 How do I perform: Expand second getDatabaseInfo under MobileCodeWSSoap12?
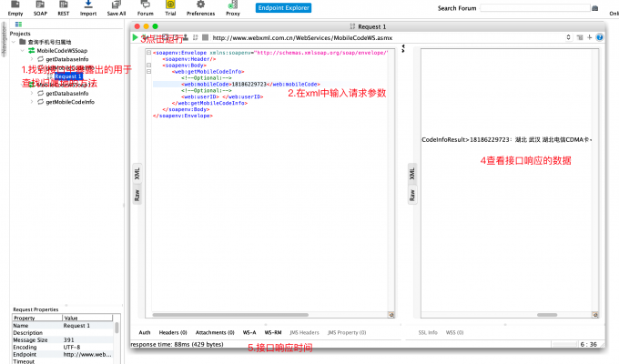32,93
